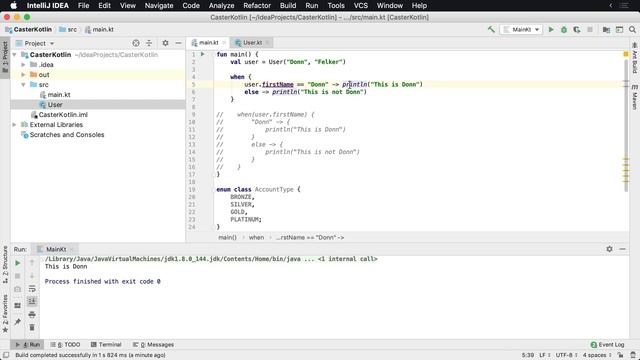Open the Refactor menu
Screen dimensions: 640x360
[x=257, y=5]
